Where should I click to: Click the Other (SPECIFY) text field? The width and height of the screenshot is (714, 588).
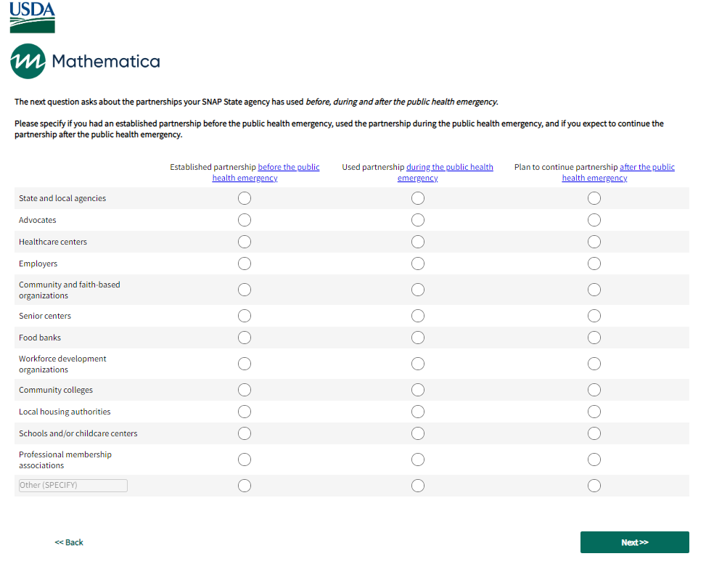coord(73,486)
